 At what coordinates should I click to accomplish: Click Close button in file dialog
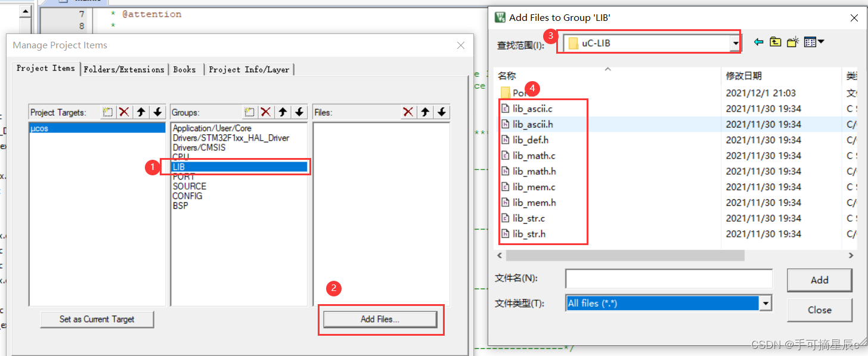point(820,310)
